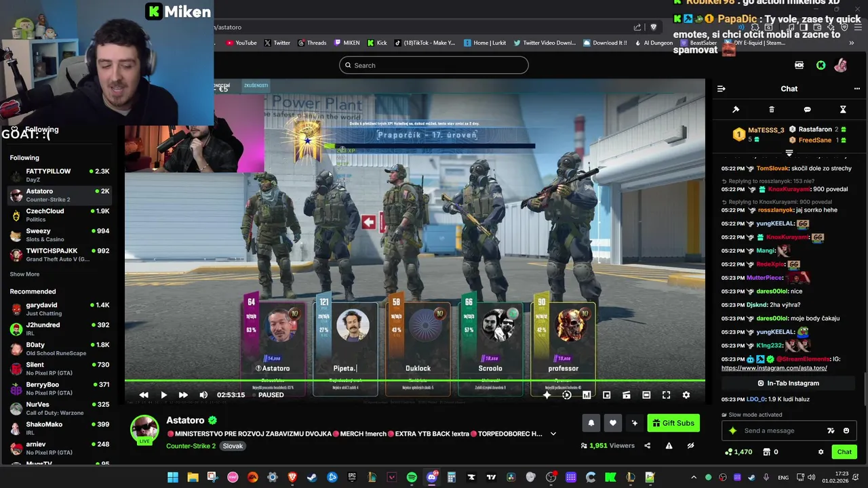Open the emote picker smiley icon

(846, 430)
